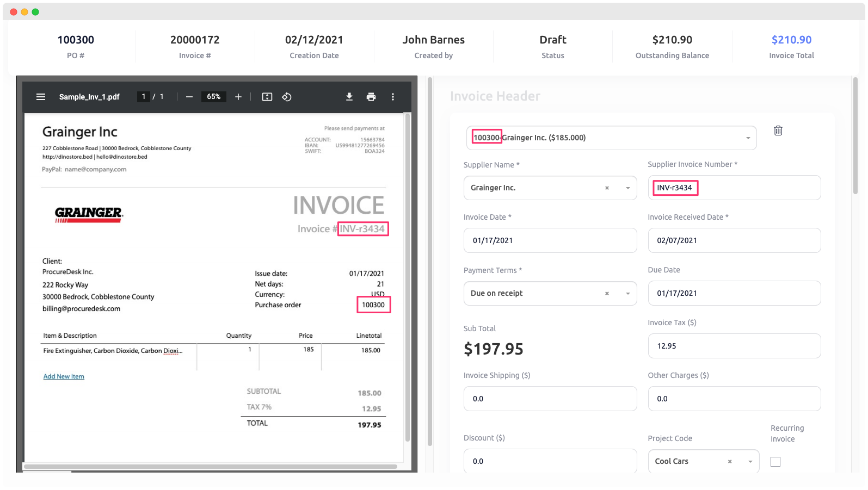Image resolution: width=868 pixels, height=490 pixels.
Task: Enable the Recurring Invoice checkbox
Action: pyautogui.click(x=775, y=462)
